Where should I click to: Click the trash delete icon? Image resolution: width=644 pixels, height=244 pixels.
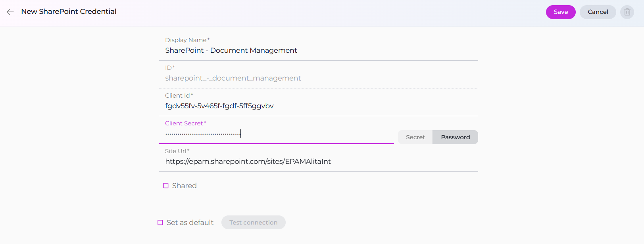(627, 12)
